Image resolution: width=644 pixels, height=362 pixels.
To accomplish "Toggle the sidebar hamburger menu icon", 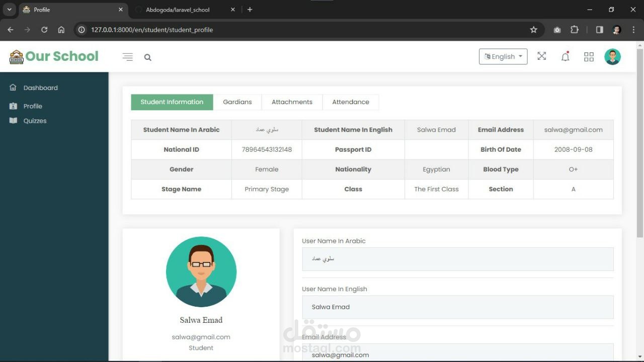I will tap(128, 57).
